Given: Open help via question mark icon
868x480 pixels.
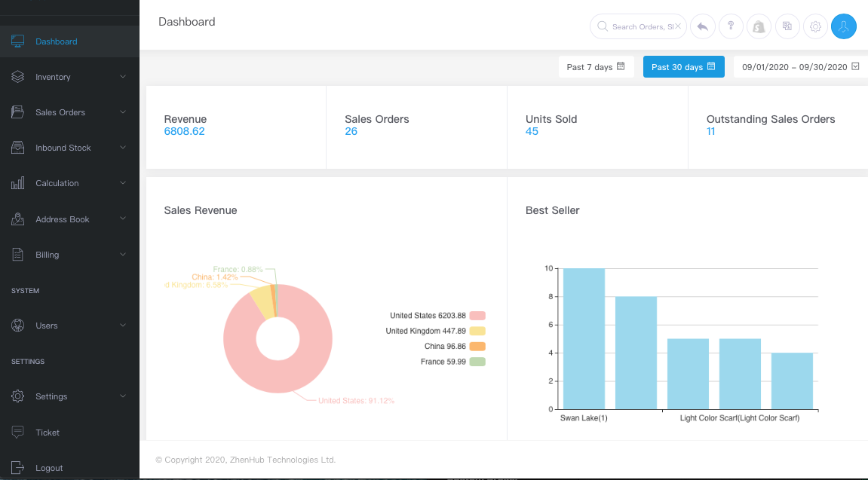Looking at the screenshot, I should tap(731, 26).
